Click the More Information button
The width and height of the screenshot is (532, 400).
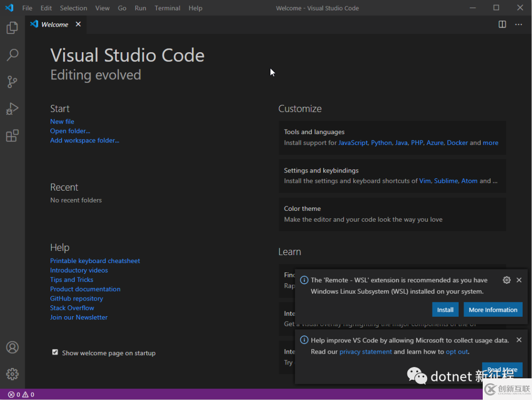(493, 309)
